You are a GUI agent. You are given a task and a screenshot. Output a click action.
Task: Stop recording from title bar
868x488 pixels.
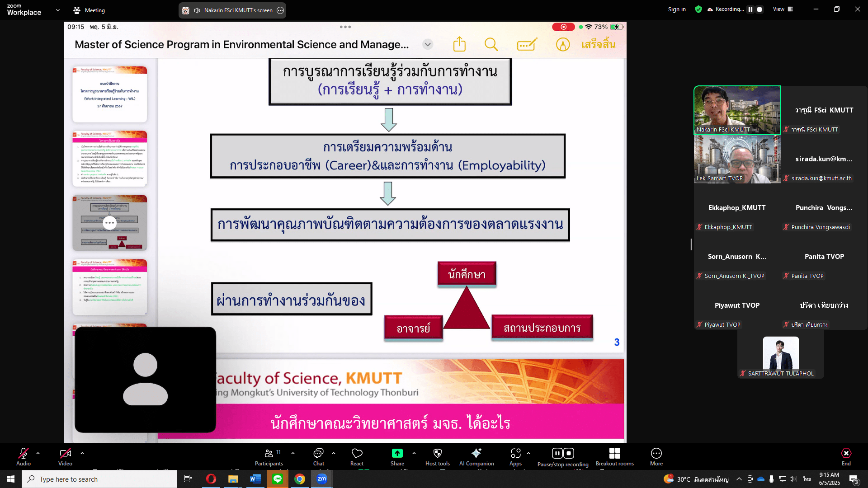tap(760, 9)
